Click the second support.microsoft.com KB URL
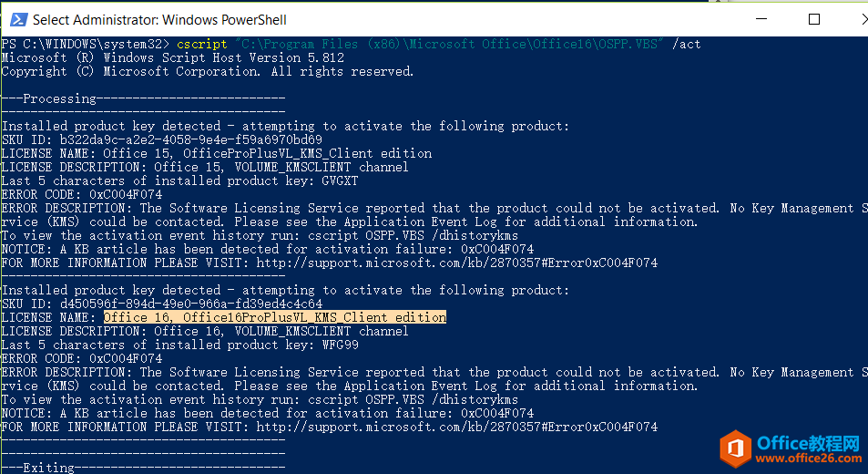Image resolution: width=868 pixels, height=474 pixels. [456, 427]
